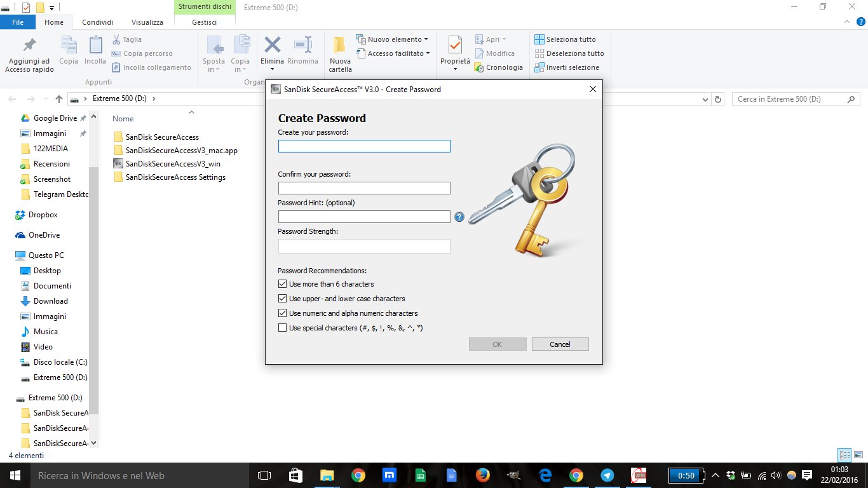Image resolution: width=868 pixels, height=488 pixels.
Task: Open Telegram from the taskbar
Action: (607, 475)
